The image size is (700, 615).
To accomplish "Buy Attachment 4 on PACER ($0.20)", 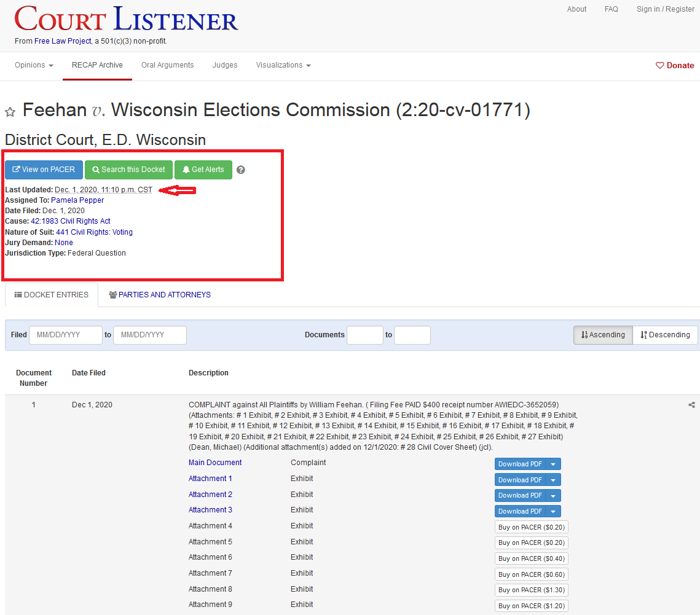I will tap(531, 527).
